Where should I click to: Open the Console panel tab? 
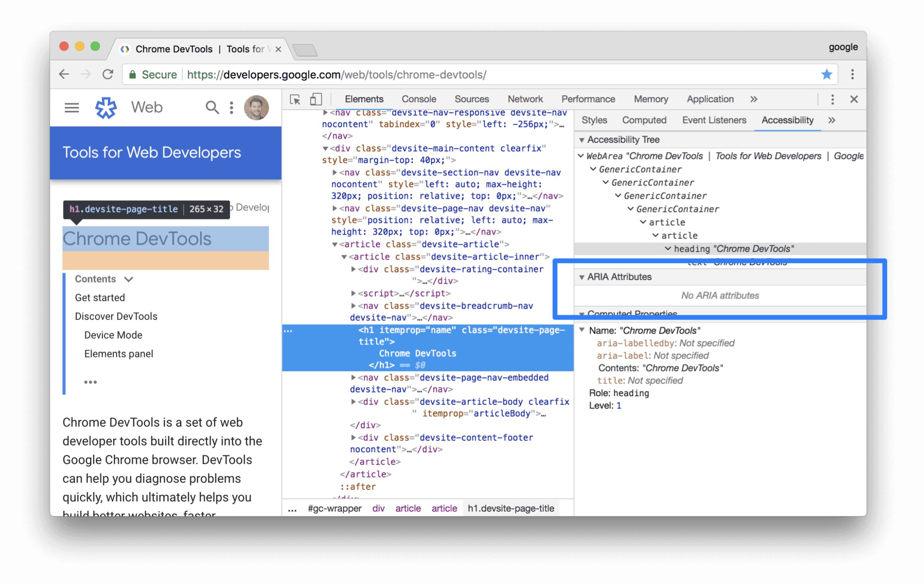[x=419, y=98]
